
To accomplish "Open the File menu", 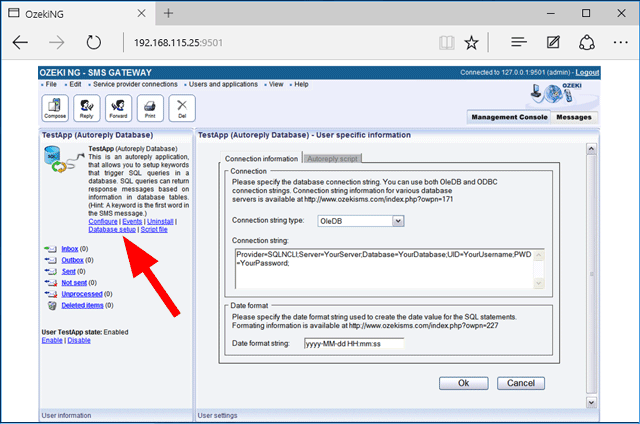I will click(x=51, y=84).
